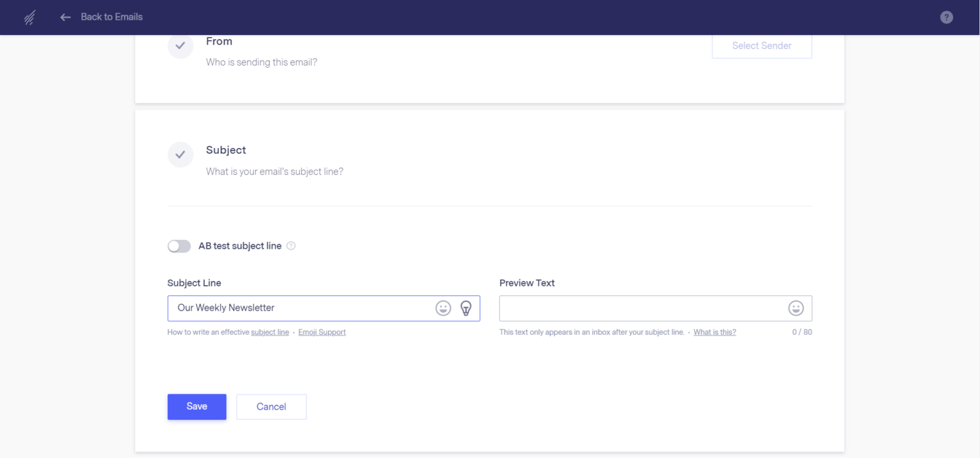Open the Emoji Support link
This screenshot has height=458, width=980.
pyautogui.click(x=322, y=332)
